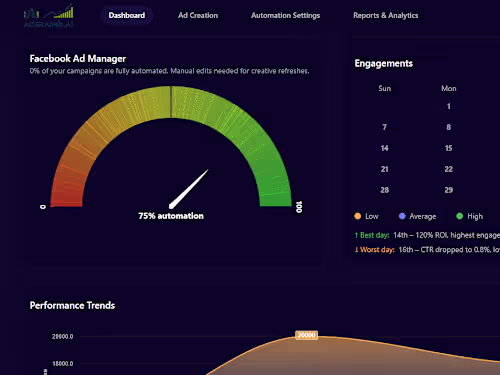
Task: Click the orange down-arrow Worst day icon
Action: coord(356,250)
